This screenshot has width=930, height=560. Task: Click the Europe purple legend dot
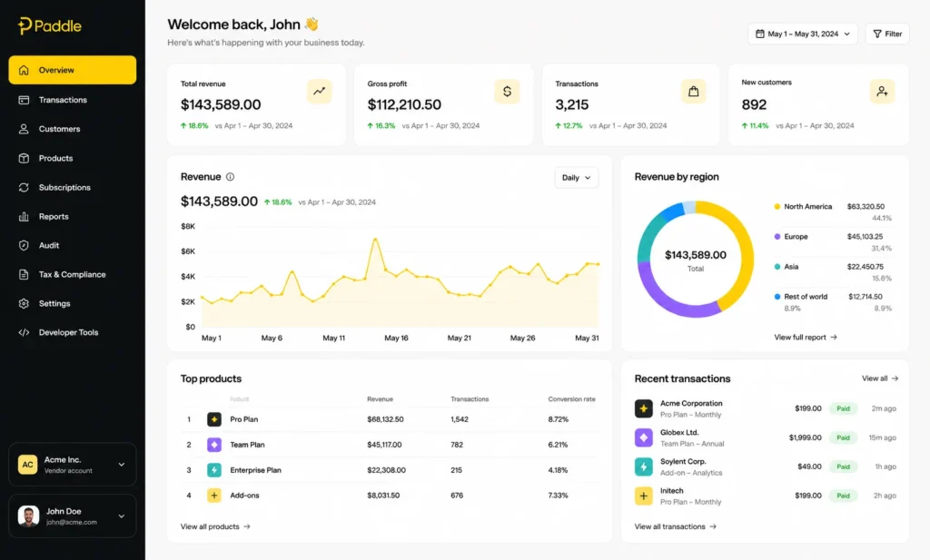pos(777,237)
